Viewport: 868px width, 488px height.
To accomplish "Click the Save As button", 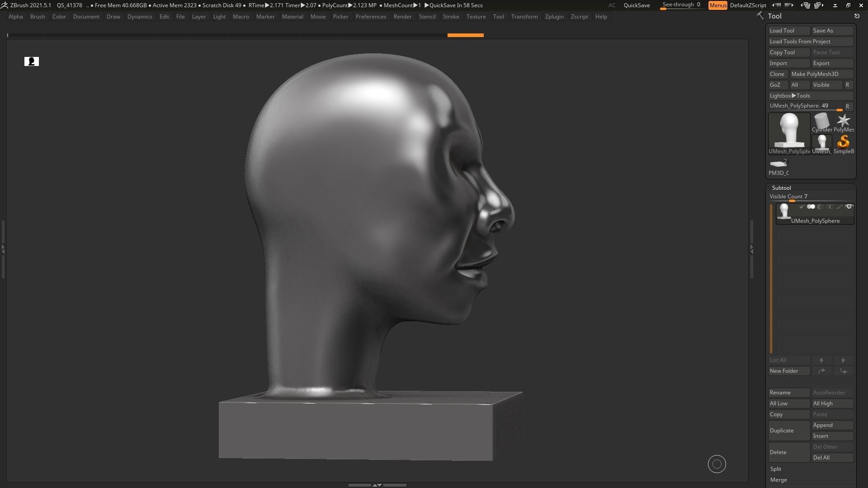I will [x=832, y=31].
